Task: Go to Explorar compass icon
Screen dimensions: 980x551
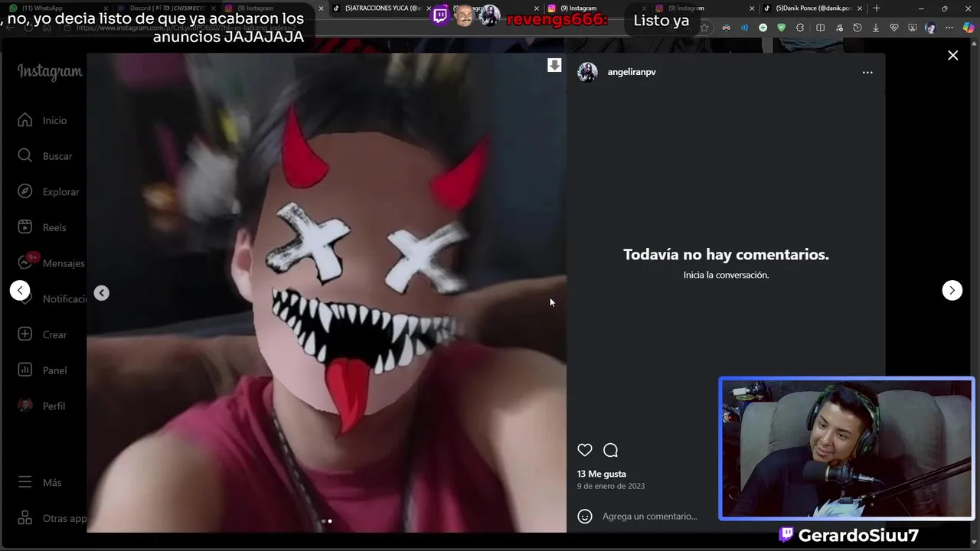Action: coord(25,191)
